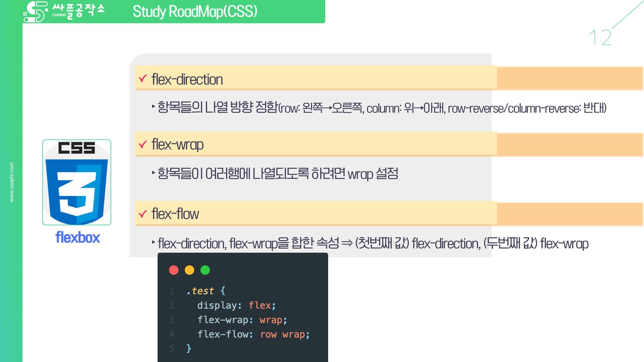Click the red checkmark beside flex-wrap
Image resolution: width=644 pixels, height=362 pixels.
[x=143, y=144]
